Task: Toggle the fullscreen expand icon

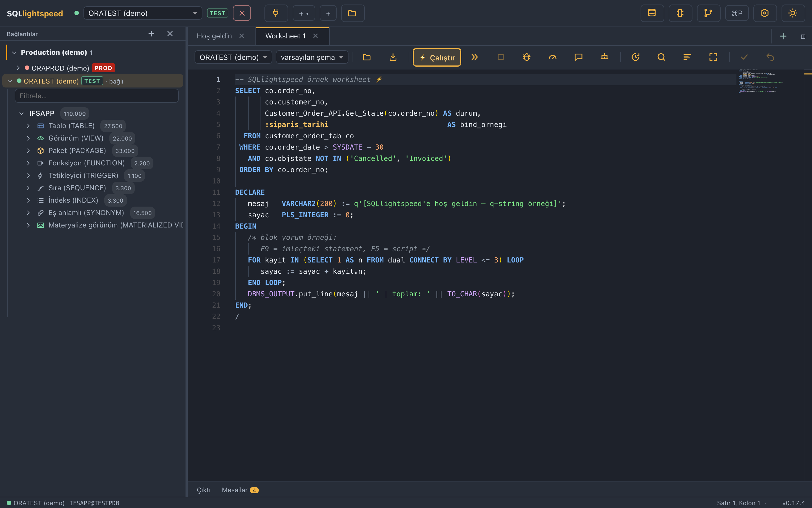Action: pos(713,57)
